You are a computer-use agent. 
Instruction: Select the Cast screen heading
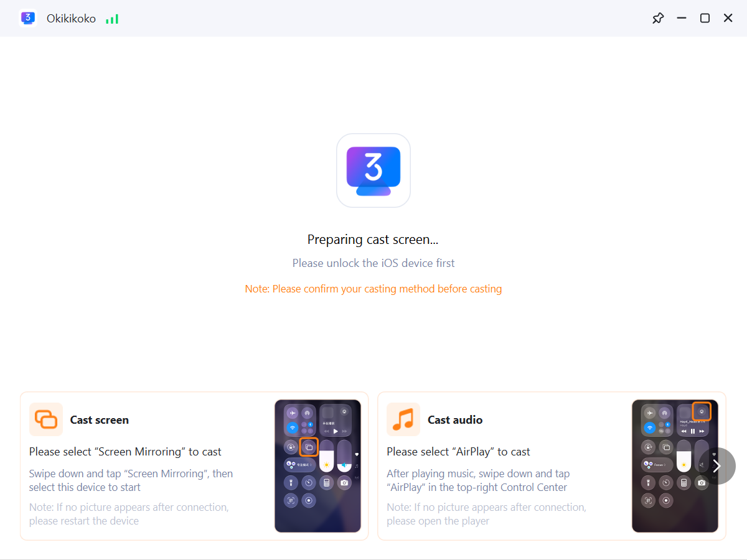[100, 420]
